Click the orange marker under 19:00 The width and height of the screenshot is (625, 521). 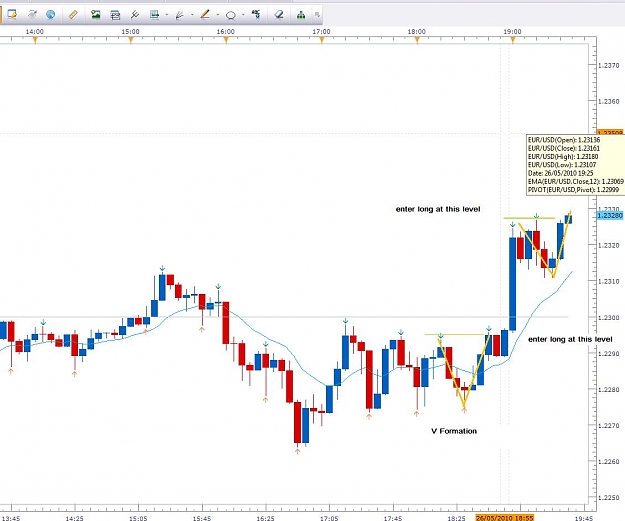coord(513,39)
